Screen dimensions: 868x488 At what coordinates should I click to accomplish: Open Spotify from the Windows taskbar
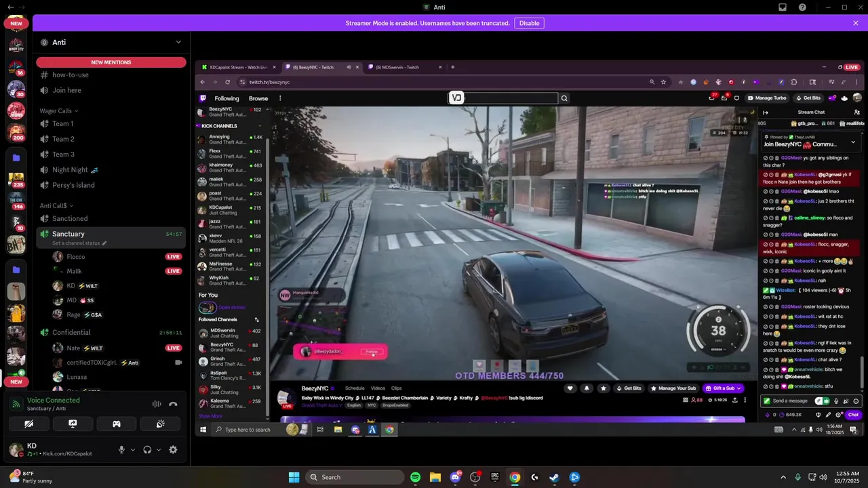pos(416,477)
